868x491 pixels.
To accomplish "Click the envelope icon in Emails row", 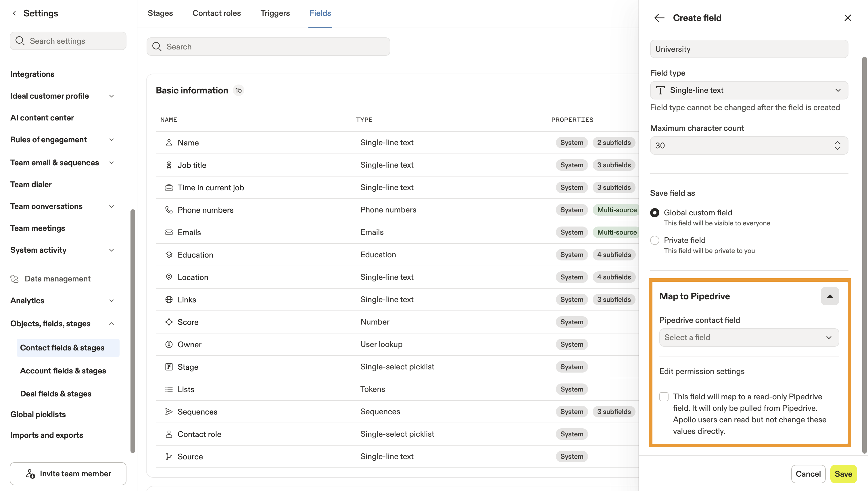I will pos(169,232).
